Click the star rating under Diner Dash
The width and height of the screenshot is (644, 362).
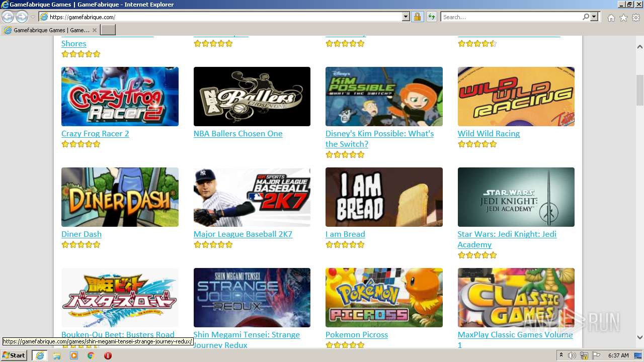(x=81, y=244)
